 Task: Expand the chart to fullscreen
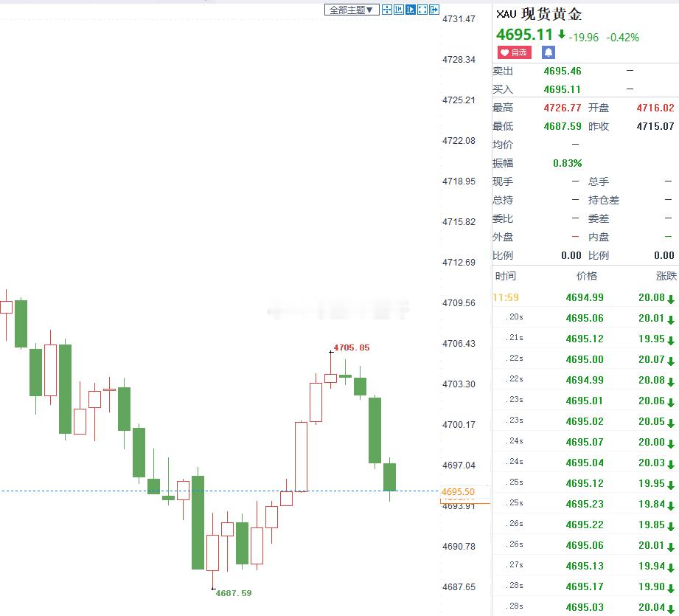(422, 10)
